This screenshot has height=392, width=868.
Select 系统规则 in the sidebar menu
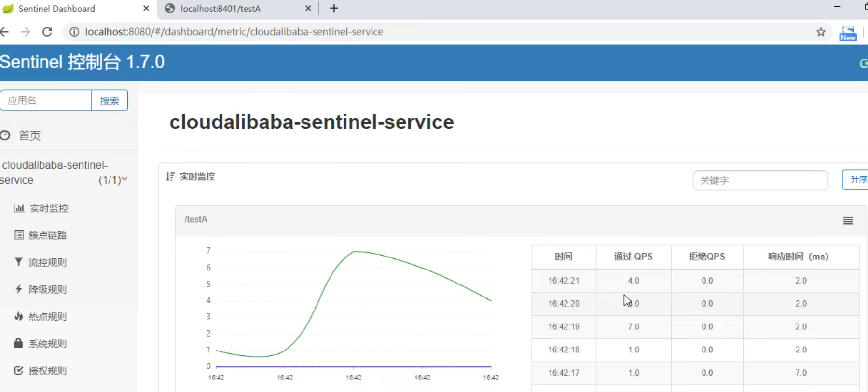47,344
